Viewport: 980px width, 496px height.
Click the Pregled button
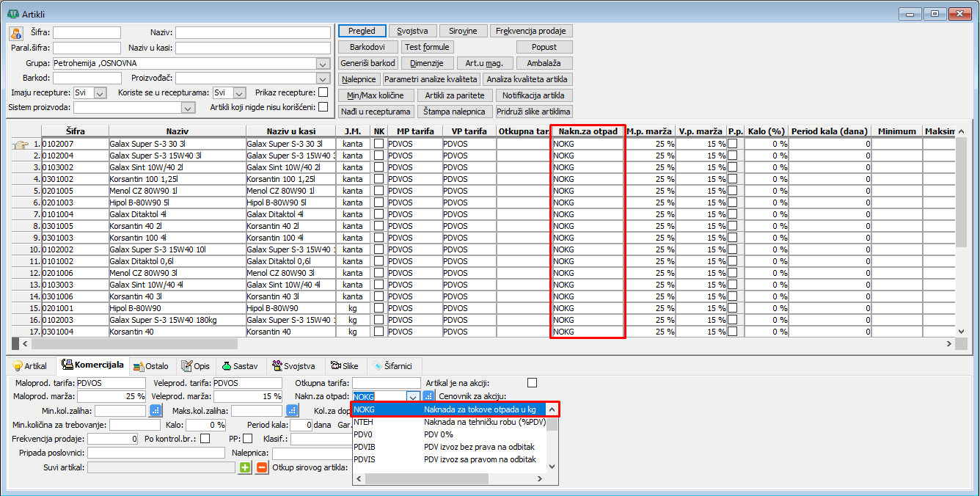[x=362, y=31]
